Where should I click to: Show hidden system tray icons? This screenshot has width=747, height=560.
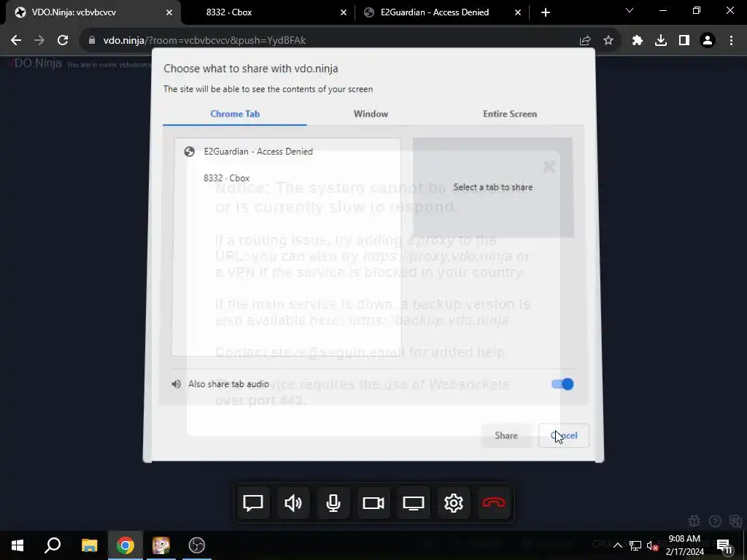click(x=617, y=545)
